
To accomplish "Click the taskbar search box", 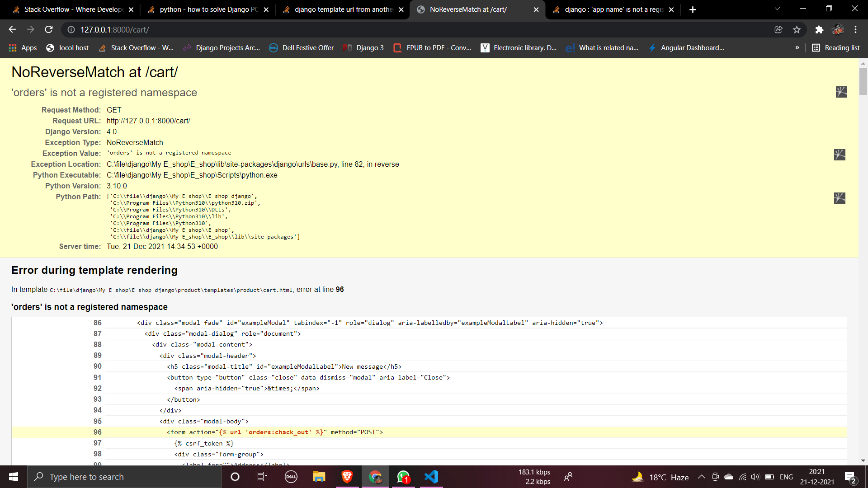I will pos(124,477).
